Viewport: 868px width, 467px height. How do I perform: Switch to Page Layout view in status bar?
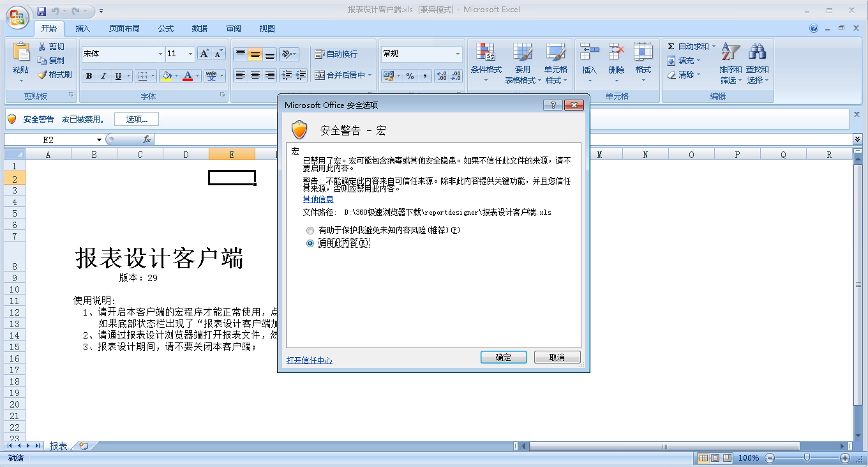click(x=715, y=458)
